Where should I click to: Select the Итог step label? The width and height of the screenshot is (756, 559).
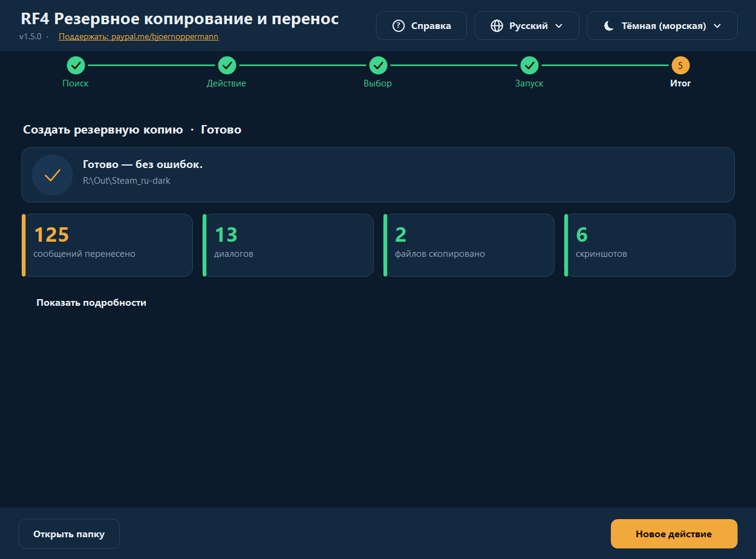(680, 83)
